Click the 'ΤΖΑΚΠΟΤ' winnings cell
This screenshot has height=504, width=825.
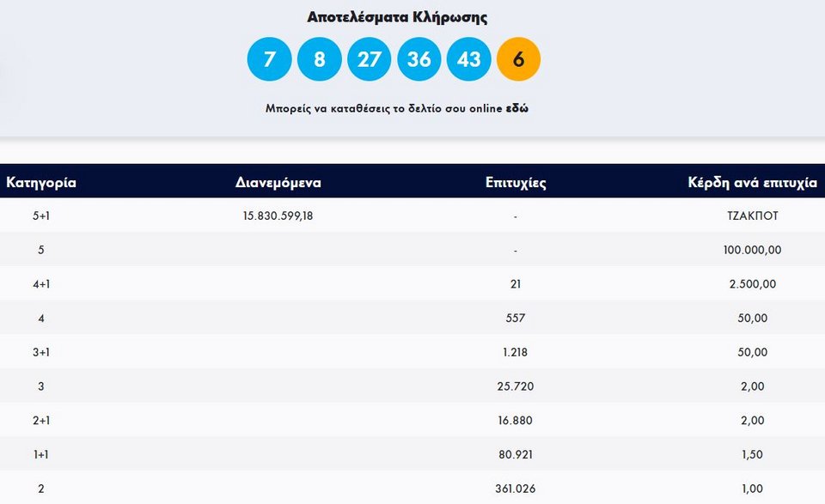click(752, 216)
